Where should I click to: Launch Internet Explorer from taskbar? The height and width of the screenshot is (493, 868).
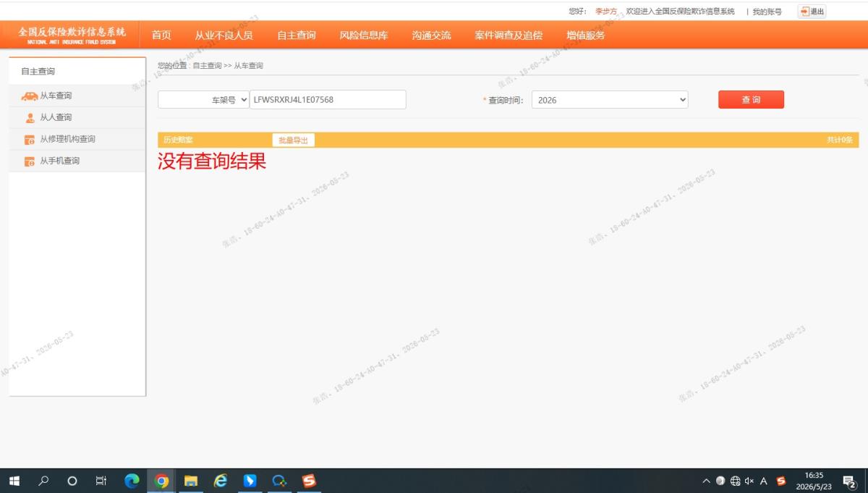pos(221,481)
